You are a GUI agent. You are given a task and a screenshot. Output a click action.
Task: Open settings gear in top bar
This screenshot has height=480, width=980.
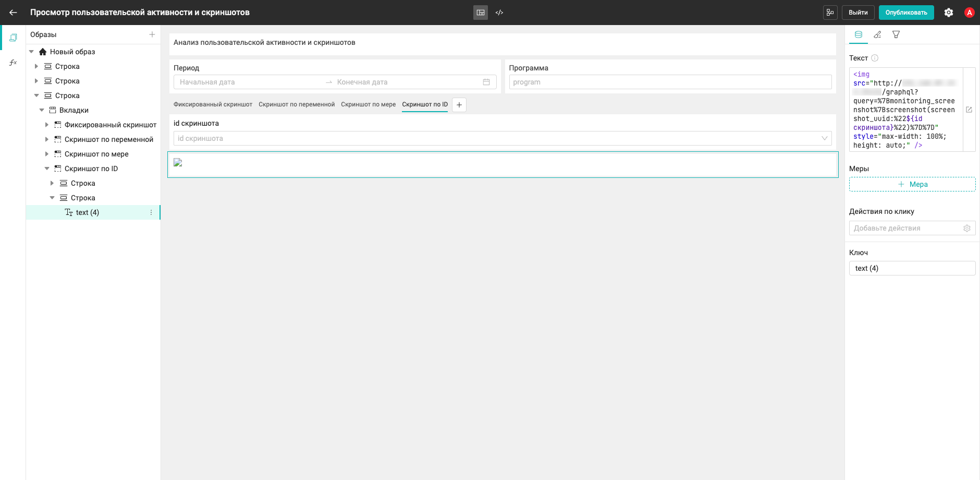tap(949, 13)
